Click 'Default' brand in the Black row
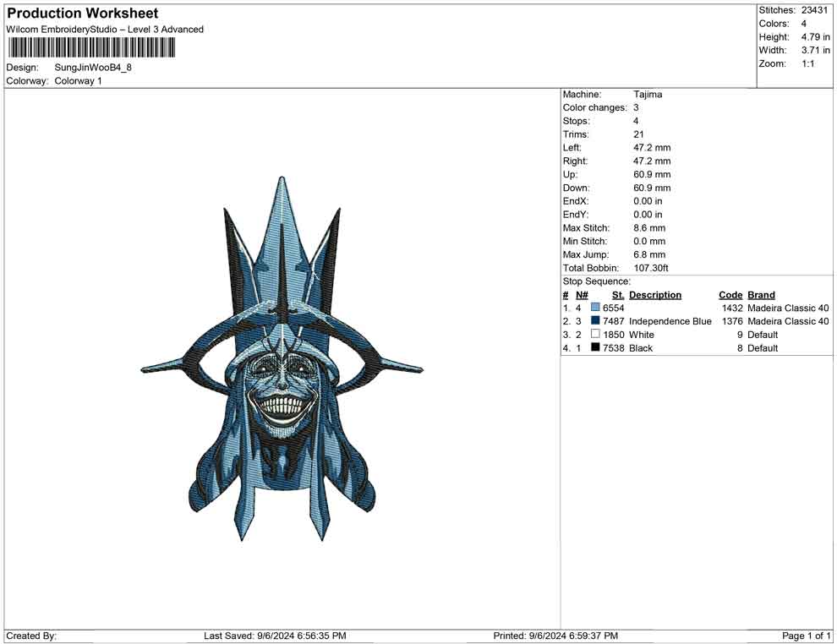This screenshot has width=837, height=644. 763,347
